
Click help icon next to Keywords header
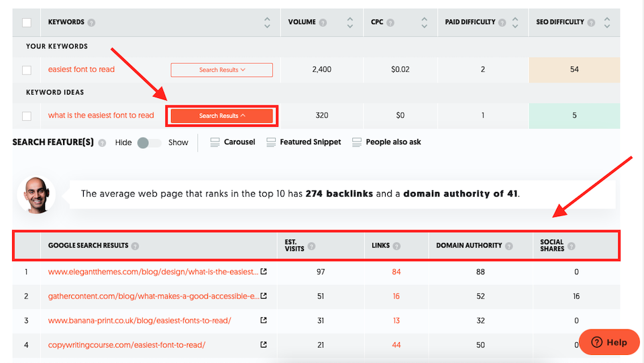91,23
